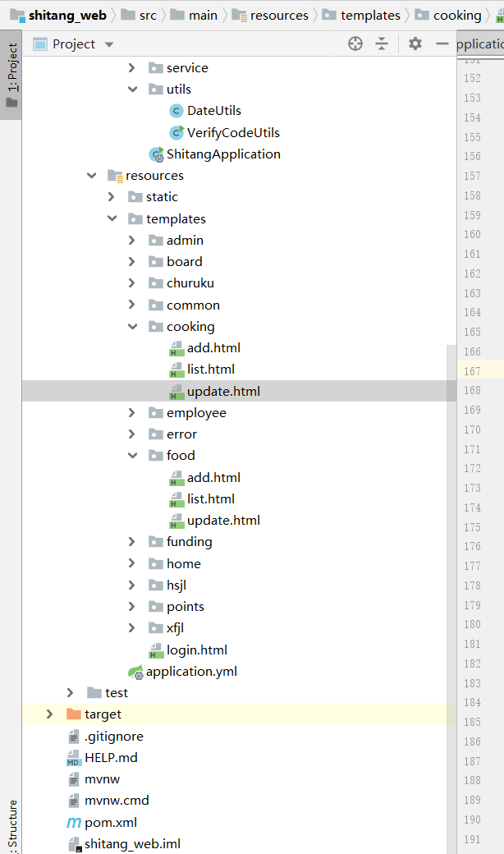Click the HELP.md markdown file icon
The height and width of the screenshot is (854, 504).
pyautogui.click(x=74, y=758)
